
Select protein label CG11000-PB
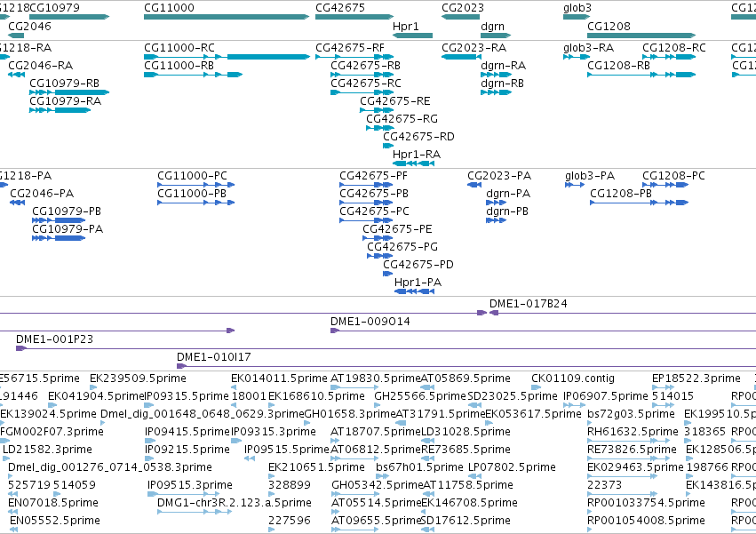[x=192, y=194]
